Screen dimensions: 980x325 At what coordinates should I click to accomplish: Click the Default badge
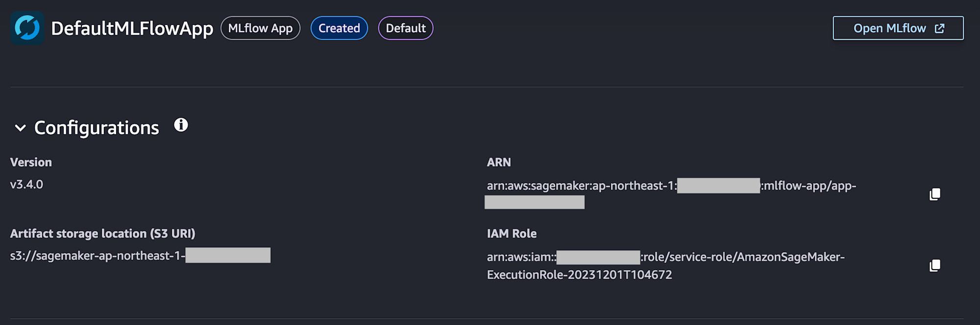(x=406, y=28)
